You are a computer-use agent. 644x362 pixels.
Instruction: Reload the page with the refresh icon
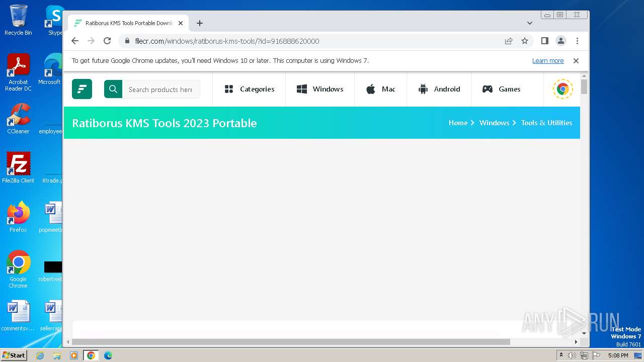coord(107,41)
